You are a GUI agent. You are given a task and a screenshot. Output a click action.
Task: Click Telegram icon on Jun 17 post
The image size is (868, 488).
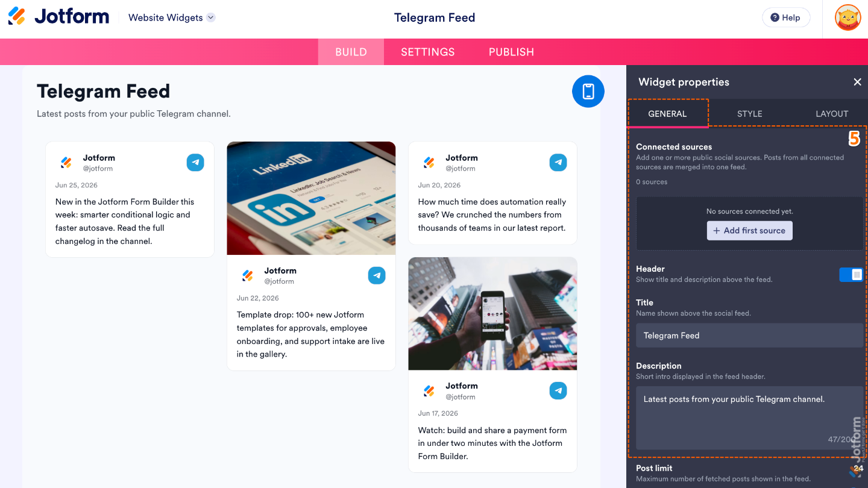(x=558, y=391)
